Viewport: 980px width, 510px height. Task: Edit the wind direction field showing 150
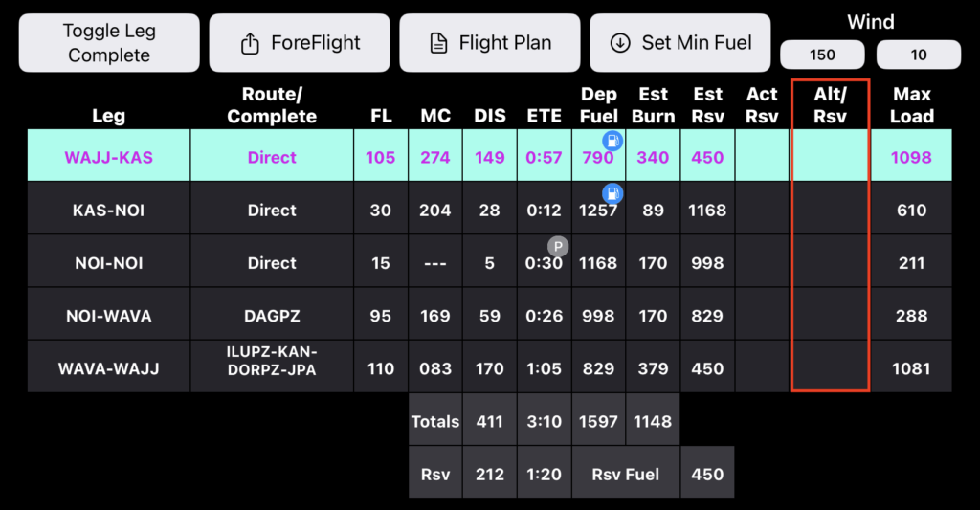[x=823, y=55]
